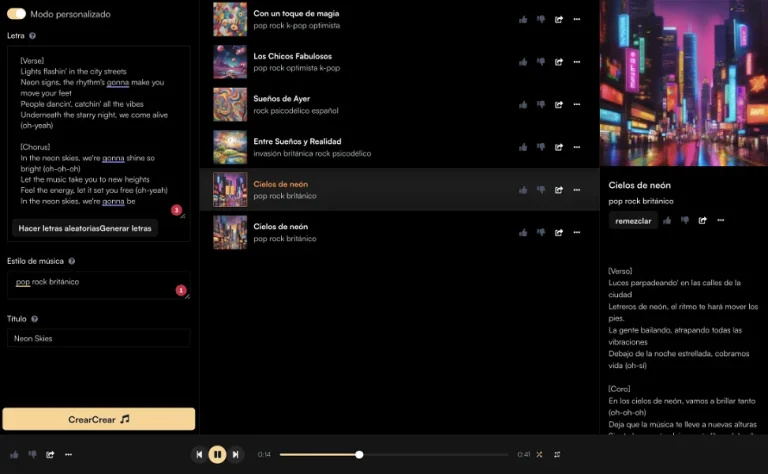Pause the currently playing song
Viewport: 768px width, 474px height.
pyautogui.click(x=217, y=454)
